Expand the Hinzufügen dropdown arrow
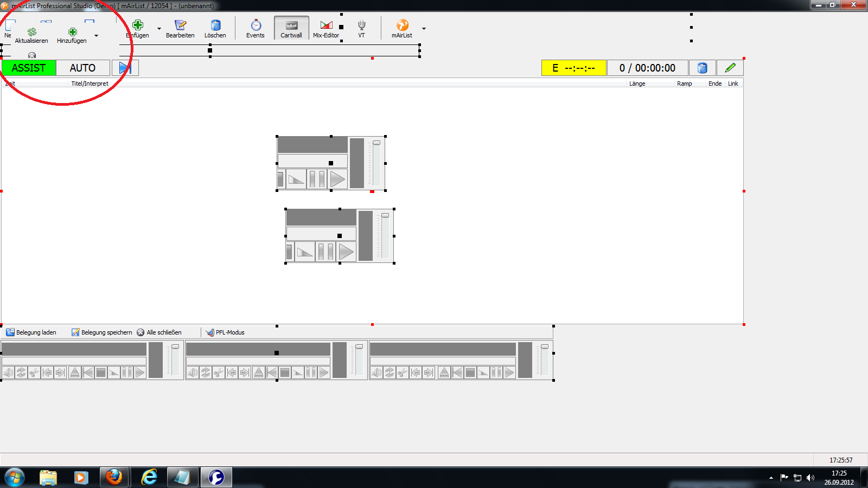The width and height of the screenshot is (868, 488). [x=96, y=36]
